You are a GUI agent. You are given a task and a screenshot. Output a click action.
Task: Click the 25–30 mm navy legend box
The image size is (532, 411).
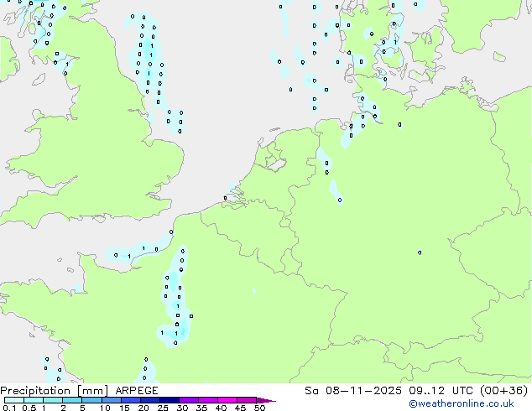(170, 400)
